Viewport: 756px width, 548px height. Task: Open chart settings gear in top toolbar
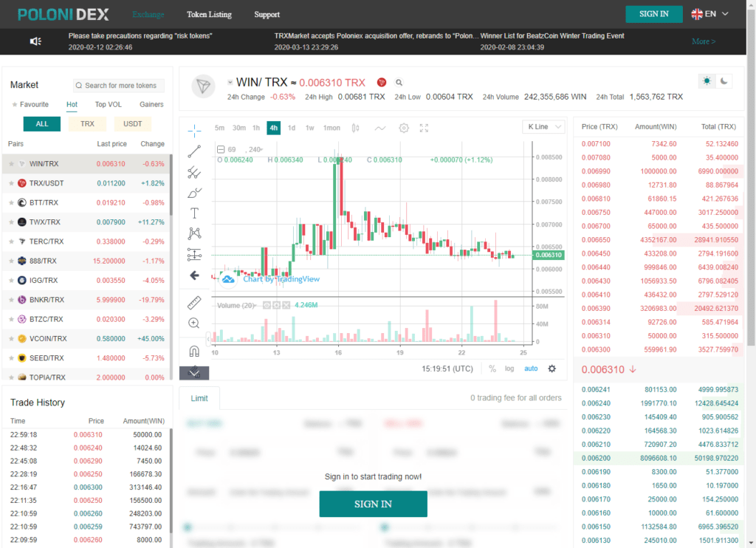pyautogui.click(x=404, y=128)
